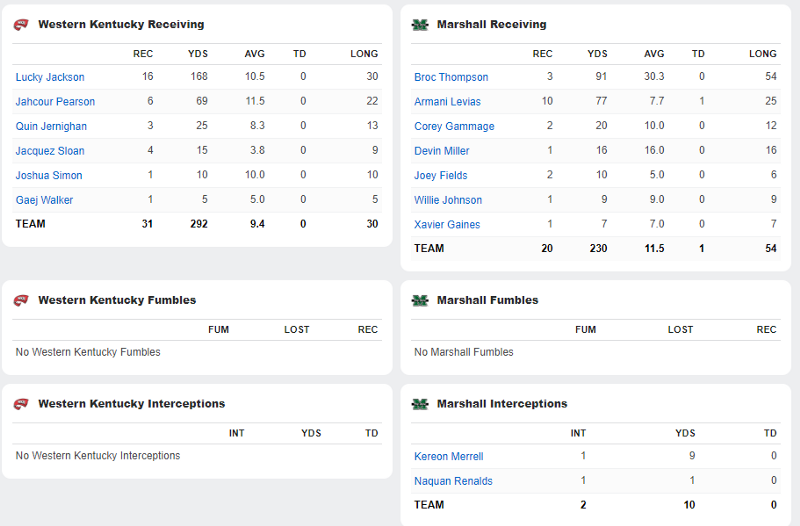The image size is (800, 526).
Task: Click the Western Kentucky logo beside Fumbles heading
Action: [x=21, y=300]
